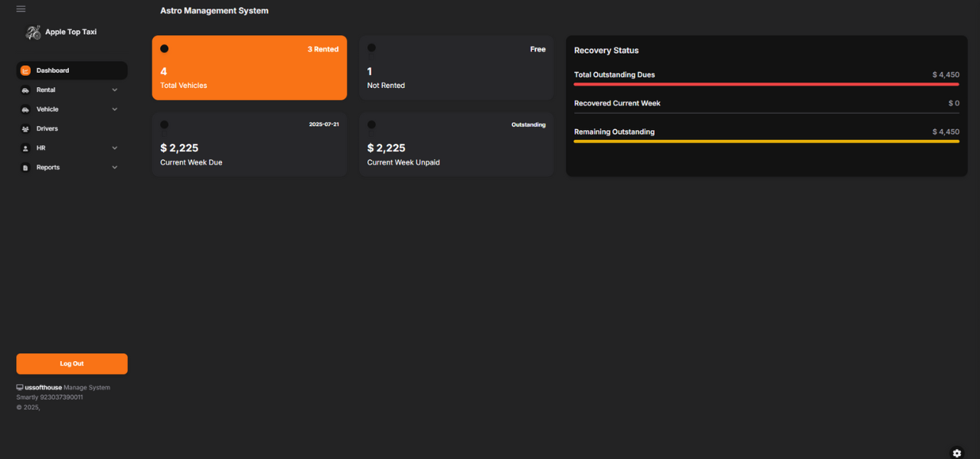Open the Total Vehicles card

click(x=249, y=67)
